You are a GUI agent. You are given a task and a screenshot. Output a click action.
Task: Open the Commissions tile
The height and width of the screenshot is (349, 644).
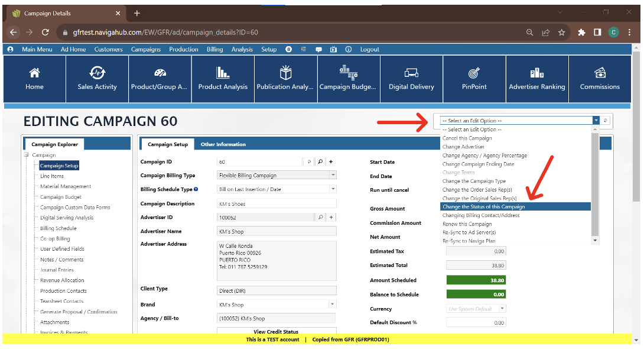tap(600, 73)
